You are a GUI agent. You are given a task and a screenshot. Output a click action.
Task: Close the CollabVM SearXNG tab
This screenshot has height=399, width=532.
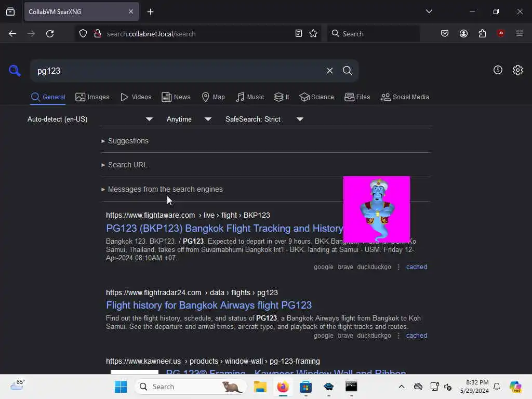(131, 11)
